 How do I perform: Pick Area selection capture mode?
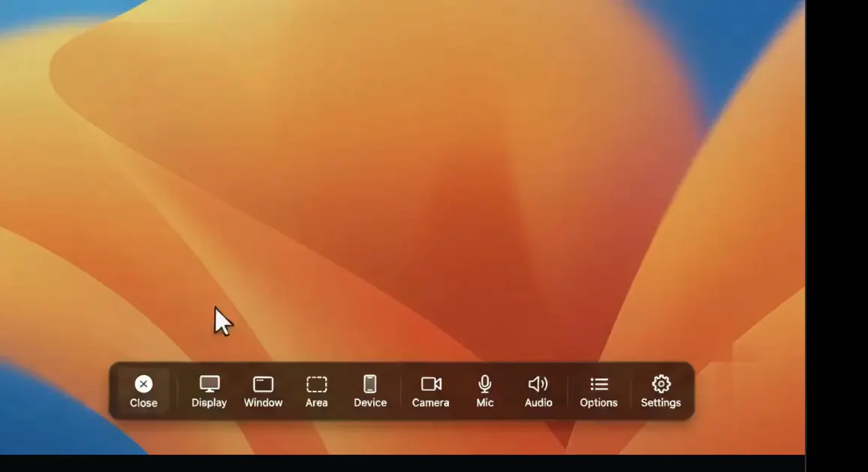[x=317, y=391]
